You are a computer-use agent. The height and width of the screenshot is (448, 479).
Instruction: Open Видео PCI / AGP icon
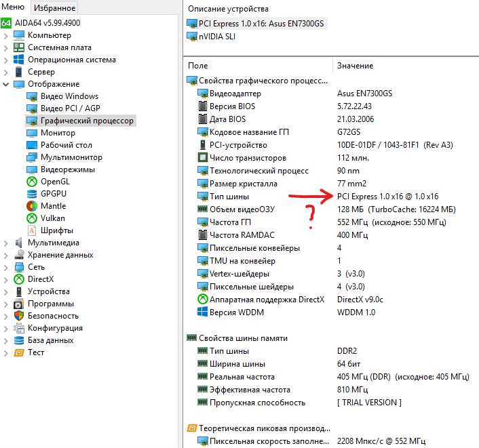pos(32,108)
